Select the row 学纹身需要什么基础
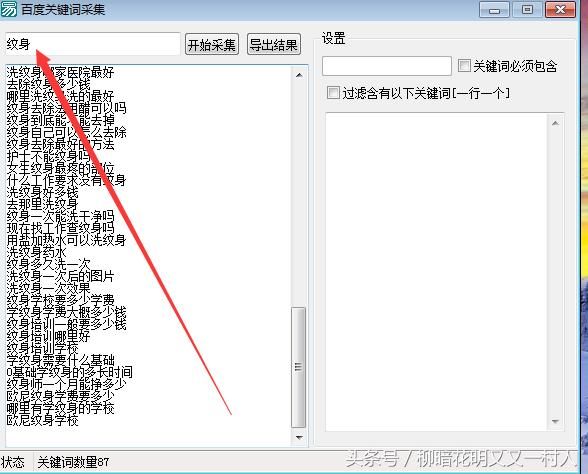This screenshot has height=474, width=588. coord(60,360)
